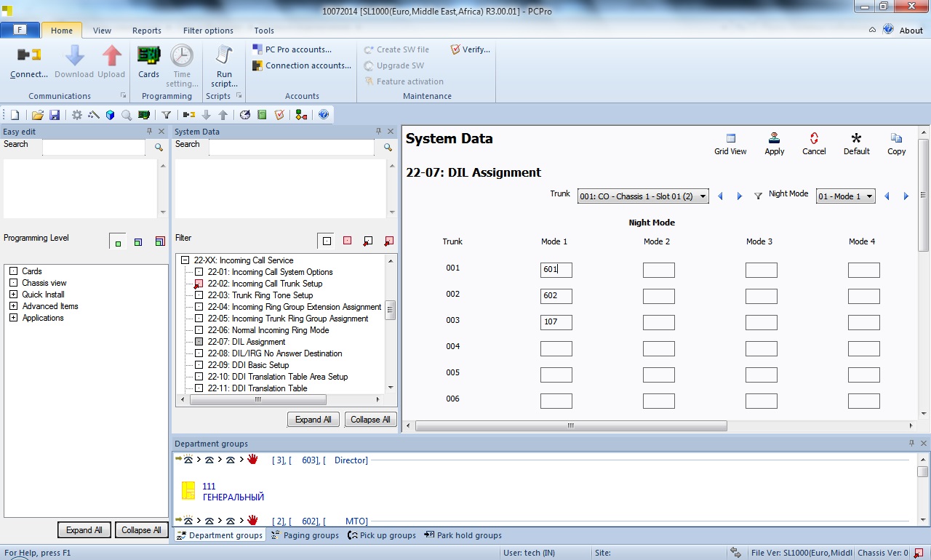Go to previous Night Mode with the left arrow
Viewport: 931px width, 560px height.
coord(887,196)
